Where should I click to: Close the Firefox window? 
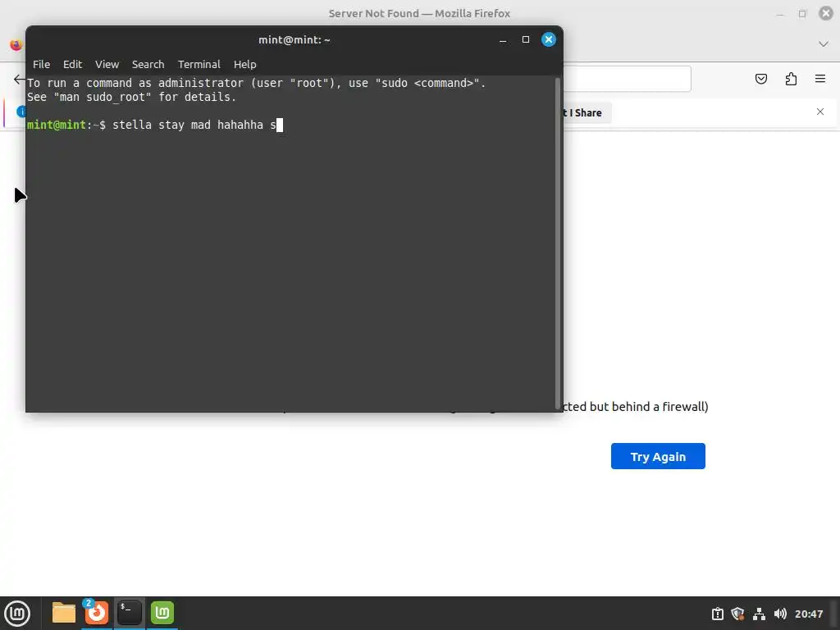coord(826,13)
